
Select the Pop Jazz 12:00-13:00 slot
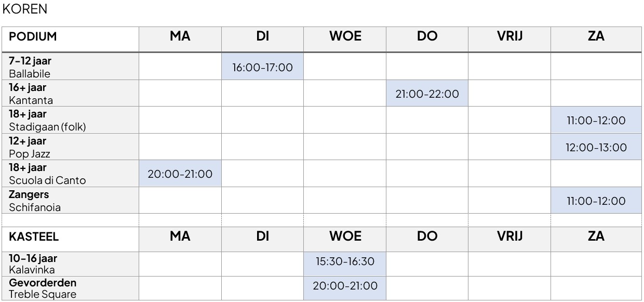[x=596, y=147]
